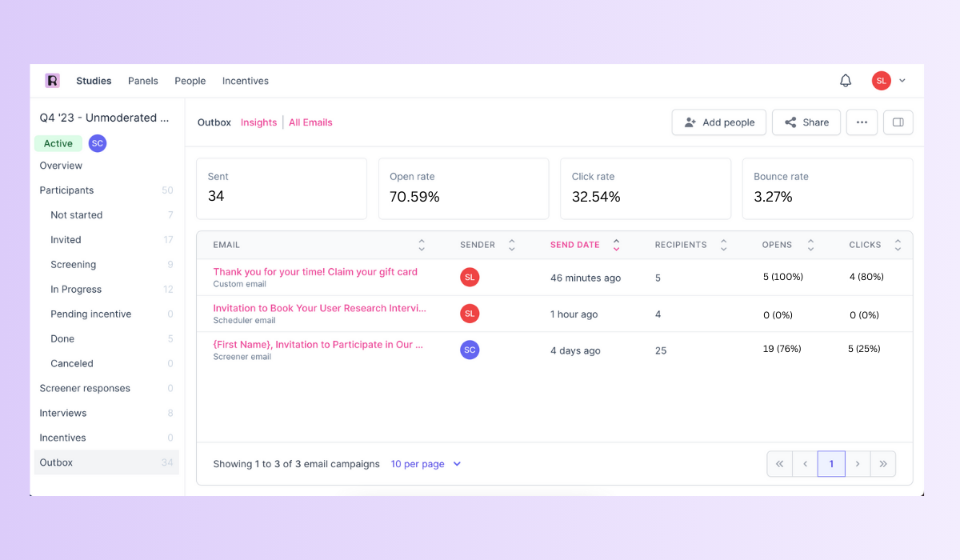
Task: Click the app logo icon in top navigation
Action: tap(52, 81)
